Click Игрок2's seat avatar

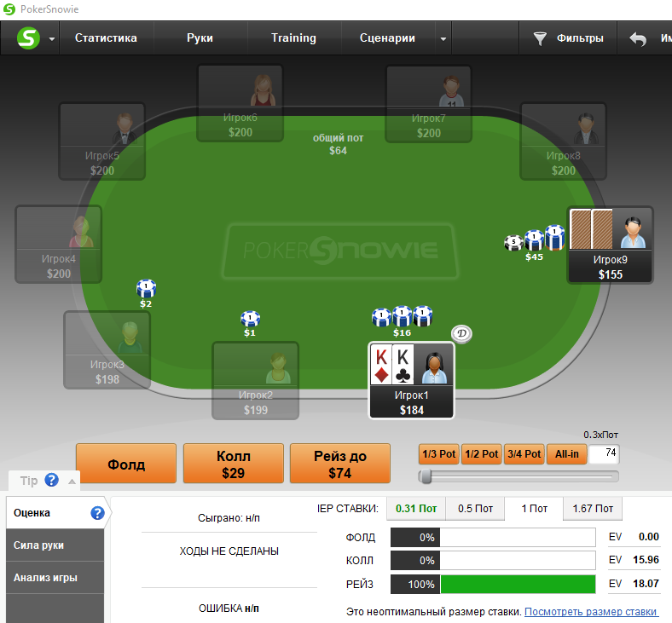[x=278, y=368]
